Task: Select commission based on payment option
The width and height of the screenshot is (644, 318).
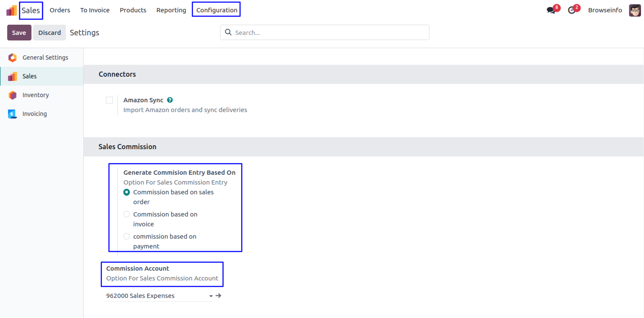Action: (x=126, y=237)
